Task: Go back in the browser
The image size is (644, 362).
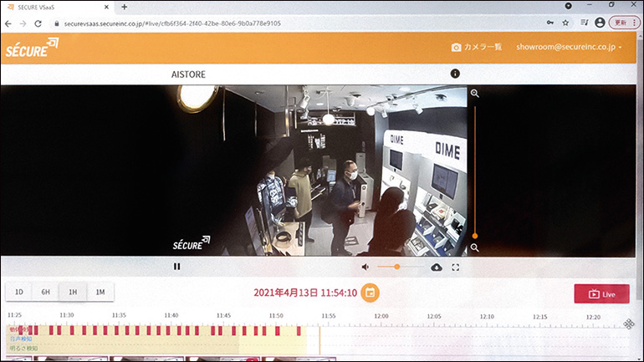Action: [x=8, y=23]
